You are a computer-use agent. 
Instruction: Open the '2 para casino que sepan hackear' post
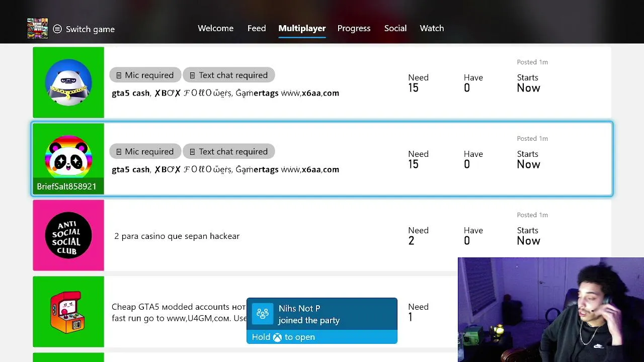pos(322,235)
